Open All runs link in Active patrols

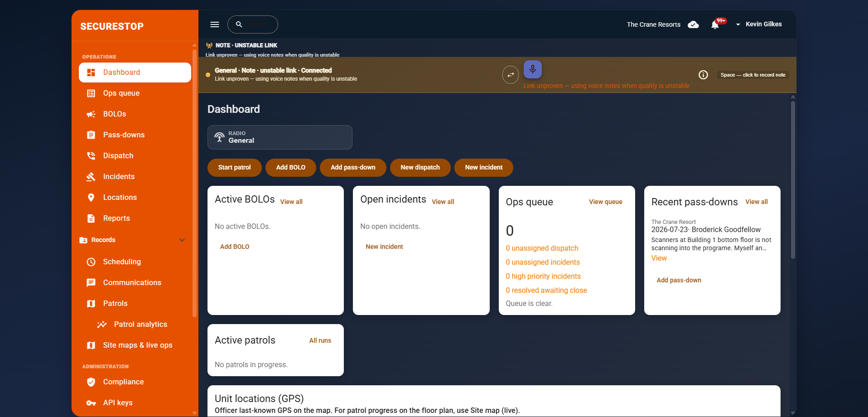click(320, 340)
